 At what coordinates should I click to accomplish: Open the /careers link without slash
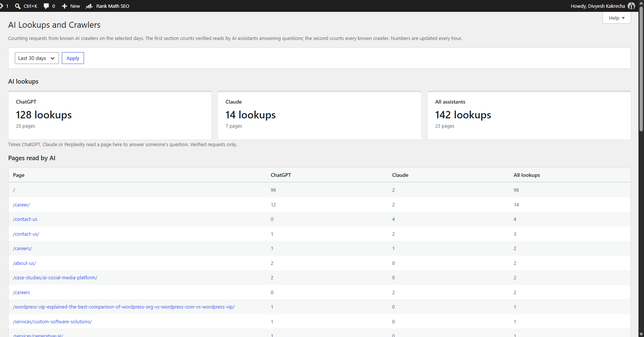coord(21,292)
